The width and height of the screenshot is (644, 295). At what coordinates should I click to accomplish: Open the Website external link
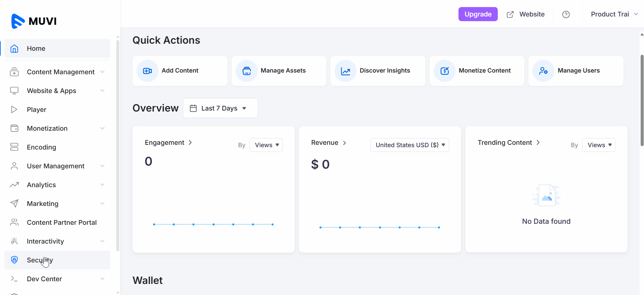(526, 14)
